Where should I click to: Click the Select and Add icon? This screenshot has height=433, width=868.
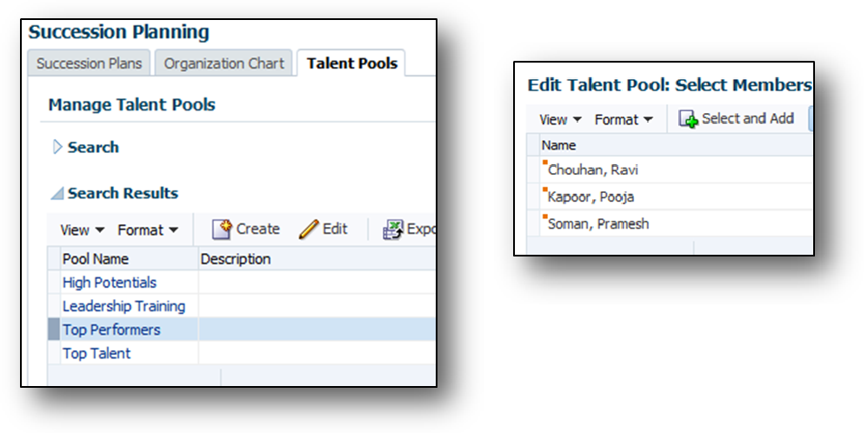[x=689, y=120]
